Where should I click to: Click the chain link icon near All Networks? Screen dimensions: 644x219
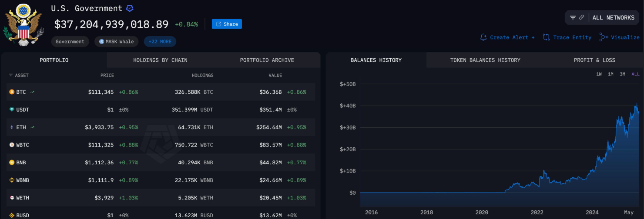point(581,17)
